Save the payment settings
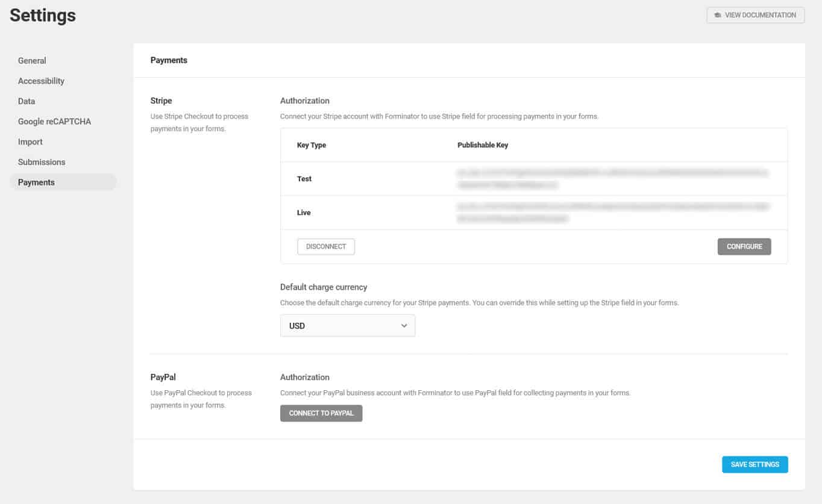The image size is (822, 504). click(755, 464)
